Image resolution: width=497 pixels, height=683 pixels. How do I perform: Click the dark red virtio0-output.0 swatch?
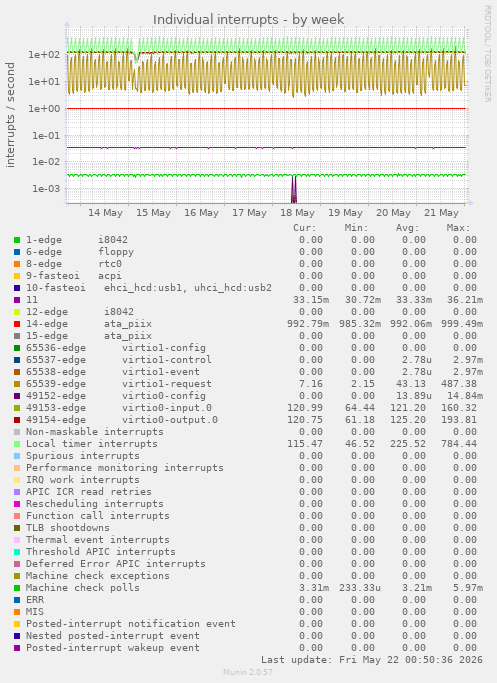click(x=17, y=420)
